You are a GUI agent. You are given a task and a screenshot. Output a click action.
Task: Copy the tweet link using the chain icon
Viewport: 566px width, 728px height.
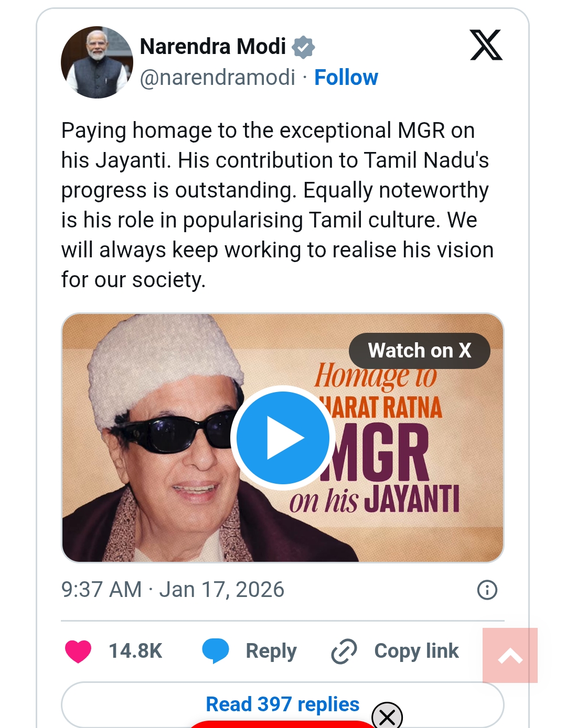point(343,651)
